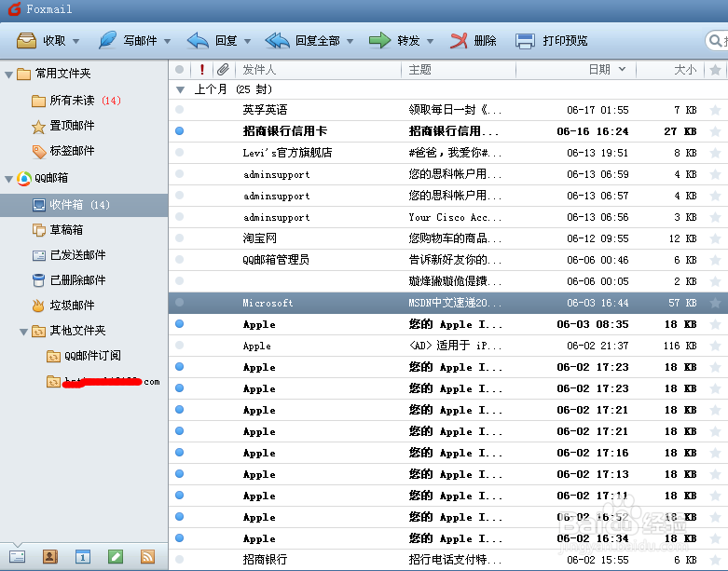Open the Levi's官方旗舰店 email row
Screen dimensions: 728x571
coord(448,153)
